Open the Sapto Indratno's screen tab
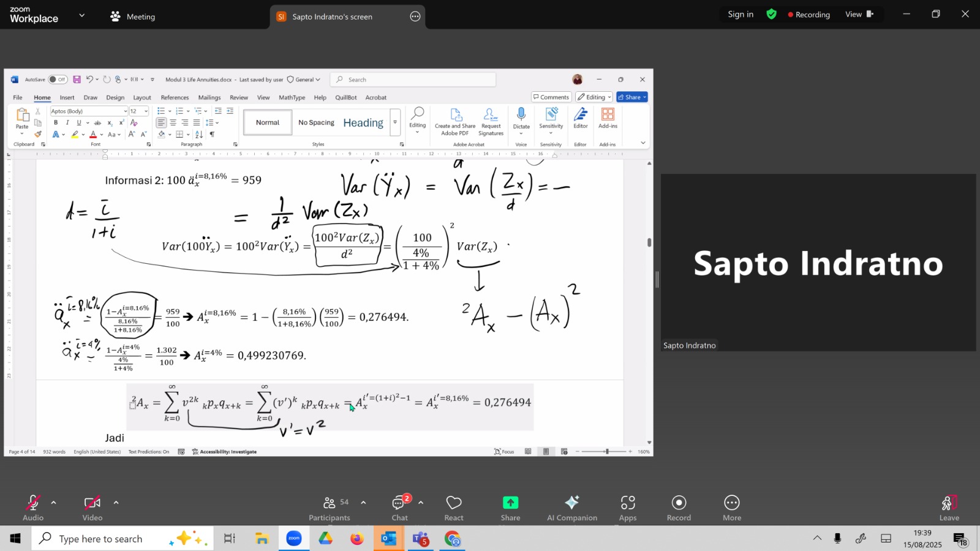 tap(332, 17)
